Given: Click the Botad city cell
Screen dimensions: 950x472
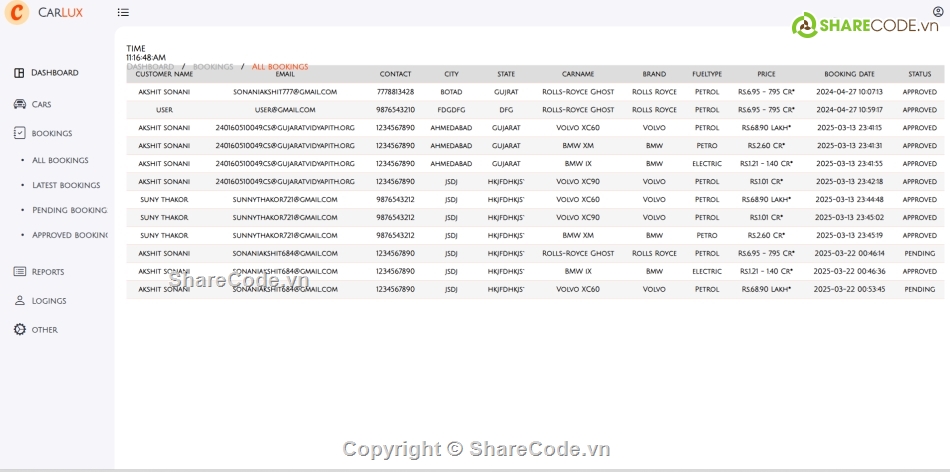Looking at the screenshot, I should (x=451, y=92).
